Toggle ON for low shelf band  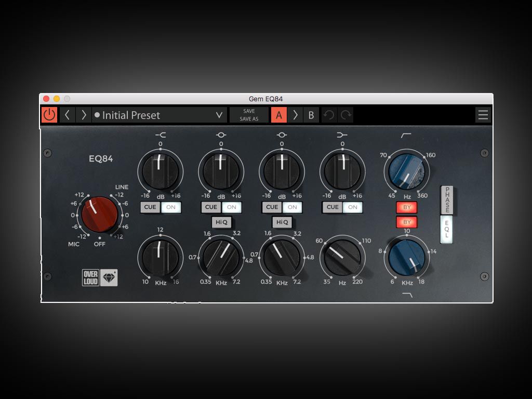[x=353, y=207]
